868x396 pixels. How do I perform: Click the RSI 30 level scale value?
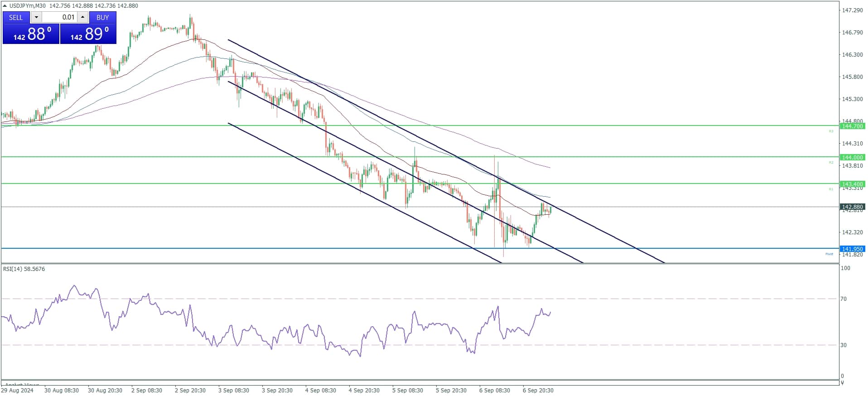pos(844,345)
